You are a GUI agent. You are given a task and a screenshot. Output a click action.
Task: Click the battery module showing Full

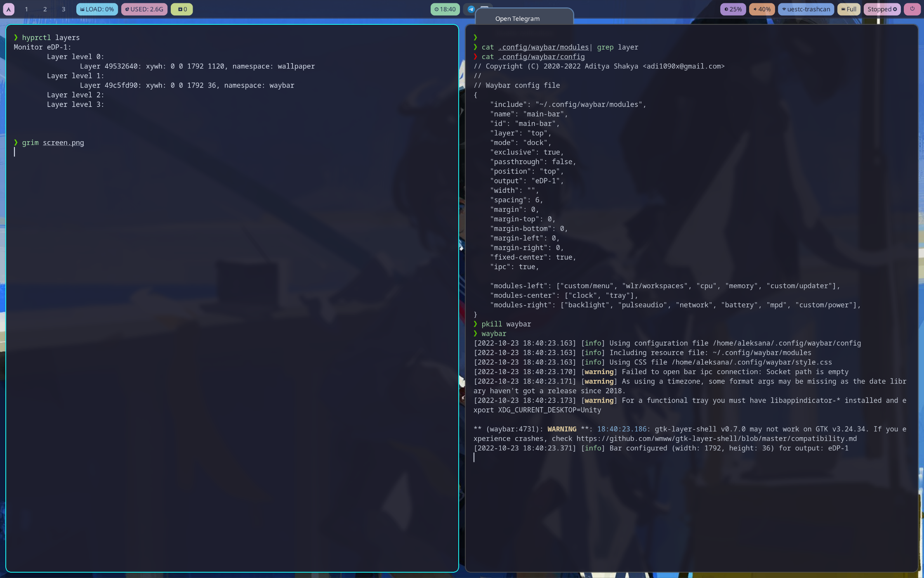click(849, 9)
